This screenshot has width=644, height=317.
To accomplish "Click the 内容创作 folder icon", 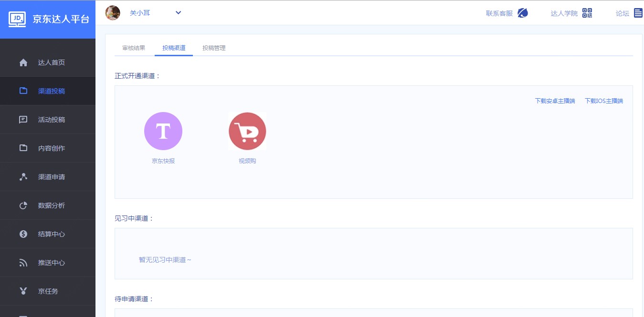I will coord(23,148).
